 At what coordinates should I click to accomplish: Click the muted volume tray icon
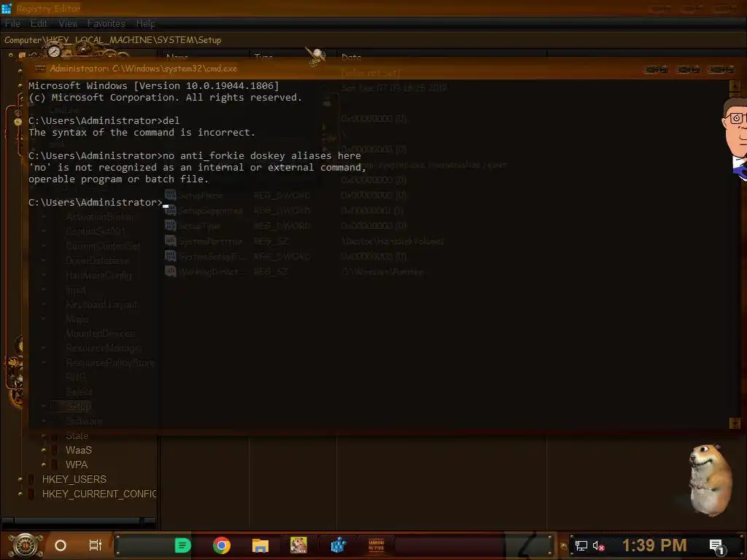[x=598, y=546]
